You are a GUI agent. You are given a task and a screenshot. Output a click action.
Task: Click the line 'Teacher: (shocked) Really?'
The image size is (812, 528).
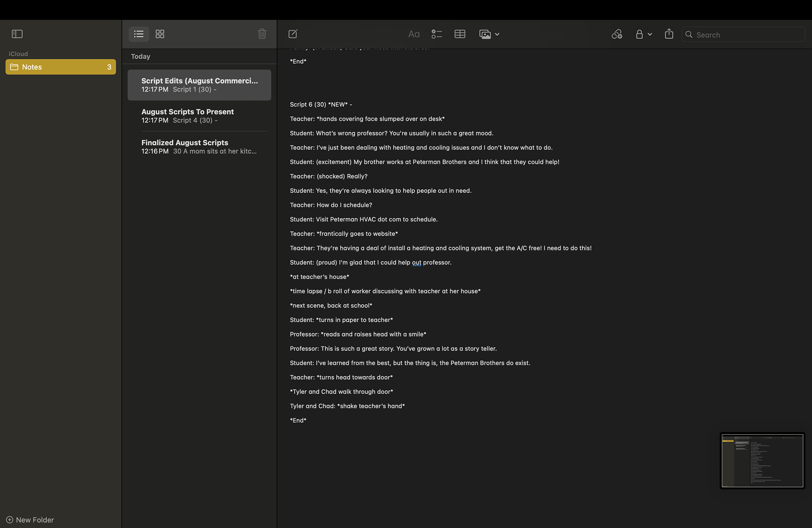(329, 176)
